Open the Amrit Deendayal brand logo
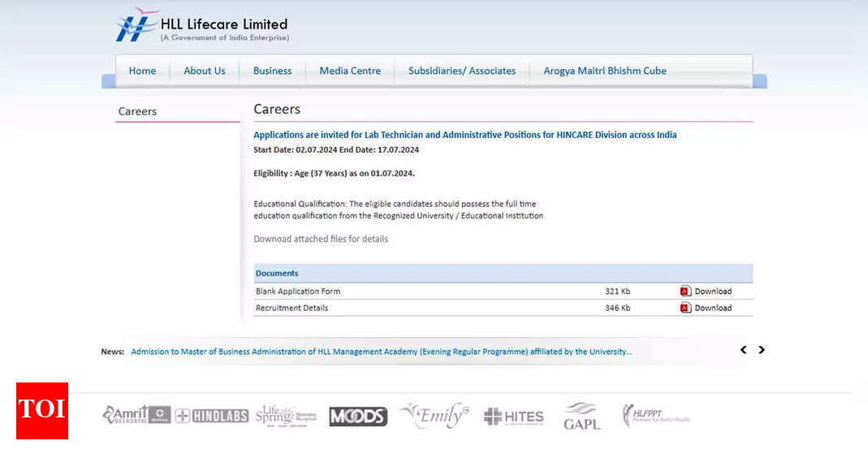Viewport: 868px width, 471px height. coord(136,415)
